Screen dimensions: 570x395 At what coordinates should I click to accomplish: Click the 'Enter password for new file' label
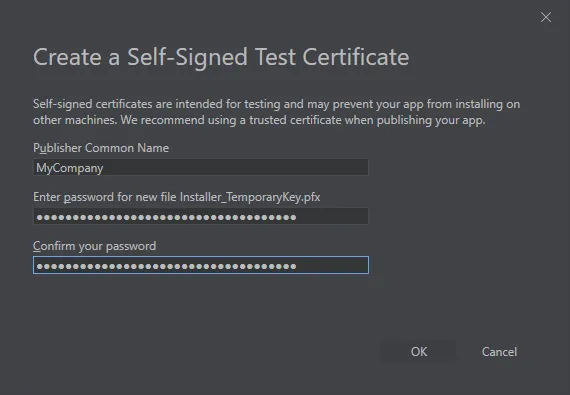tap(105, 197)
